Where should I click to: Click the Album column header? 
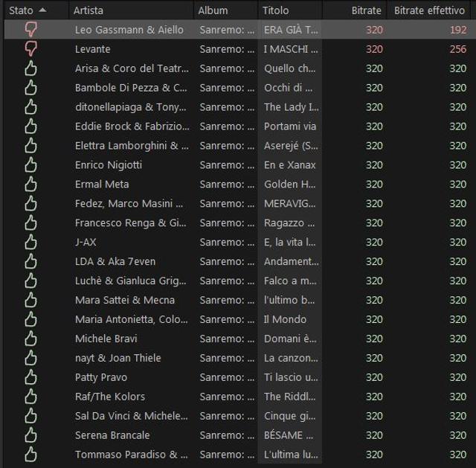pyautogui.click(x=226, y=10)
